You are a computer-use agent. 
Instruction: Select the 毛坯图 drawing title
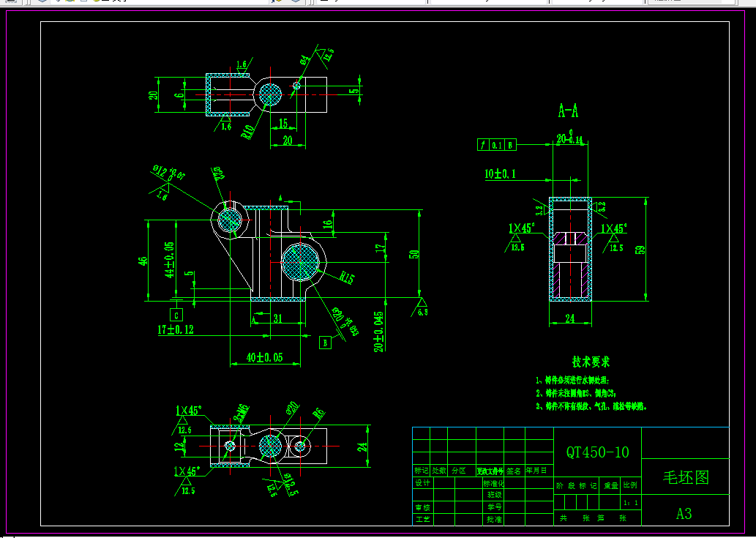686,477
